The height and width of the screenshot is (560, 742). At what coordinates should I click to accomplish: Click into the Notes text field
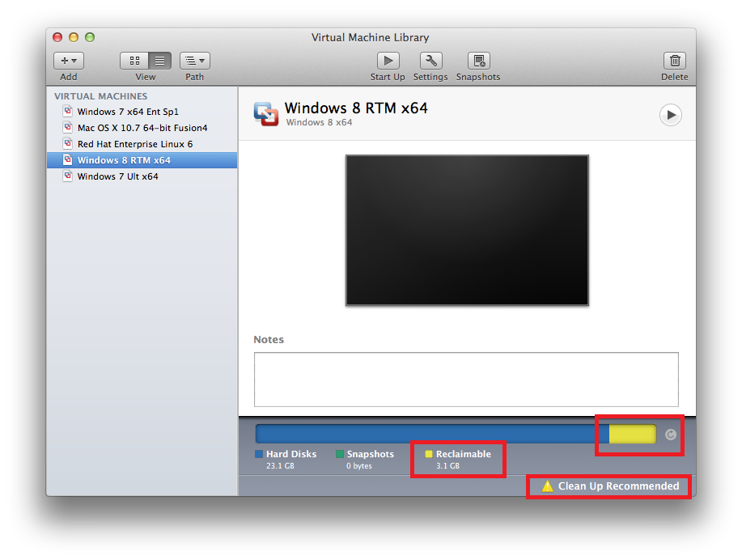466,380
